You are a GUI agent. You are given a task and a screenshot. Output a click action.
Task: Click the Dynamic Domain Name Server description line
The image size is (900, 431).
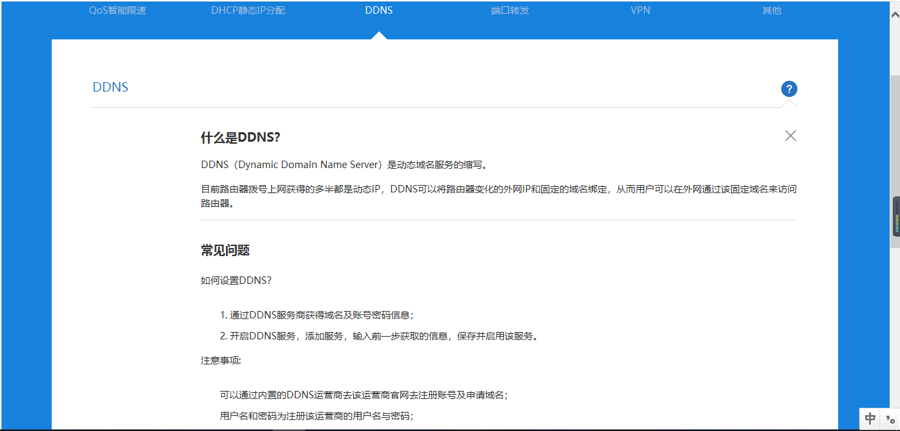344,165
